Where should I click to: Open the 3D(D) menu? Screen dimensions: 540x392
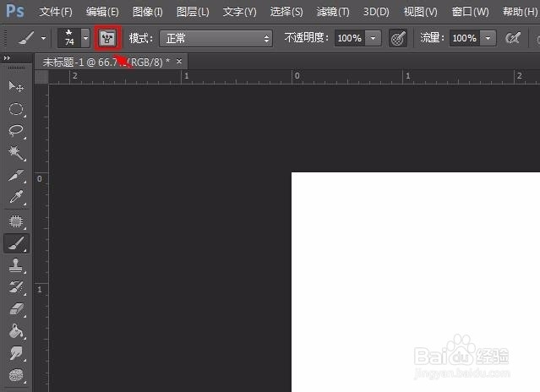(376, 12)
